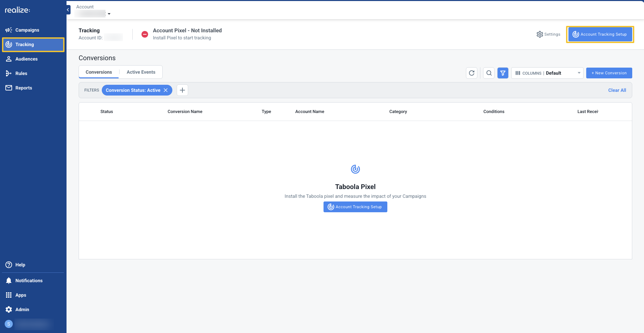Click Account Tracking Setup under Taboola Pixel
Viewport: 644px width, 333px height.
(x=355, y=207)
